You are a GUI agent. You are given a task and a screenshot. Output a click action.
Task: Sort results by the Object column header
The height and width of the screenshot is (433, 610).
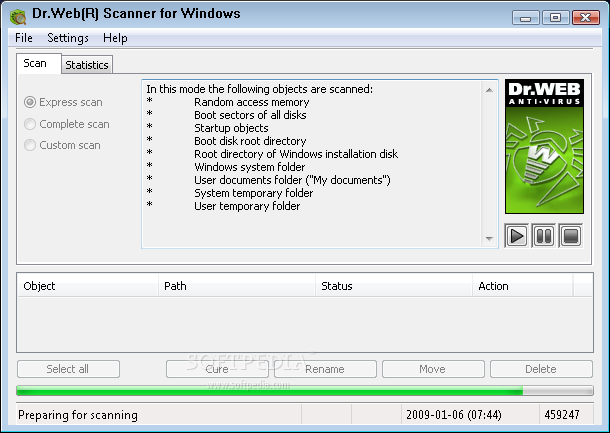coord(88,286)
